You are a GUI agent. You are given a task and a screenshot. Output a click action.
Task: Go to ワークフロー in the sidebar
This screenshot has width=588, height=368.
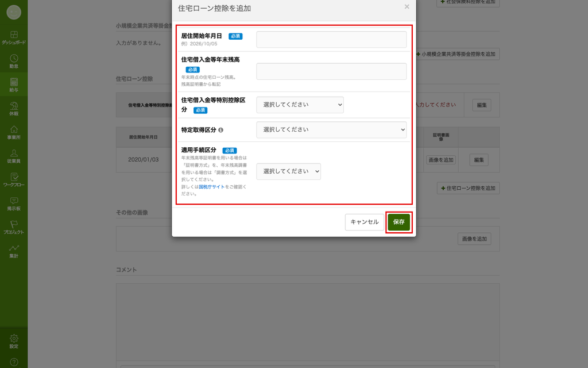coord(14,179)
